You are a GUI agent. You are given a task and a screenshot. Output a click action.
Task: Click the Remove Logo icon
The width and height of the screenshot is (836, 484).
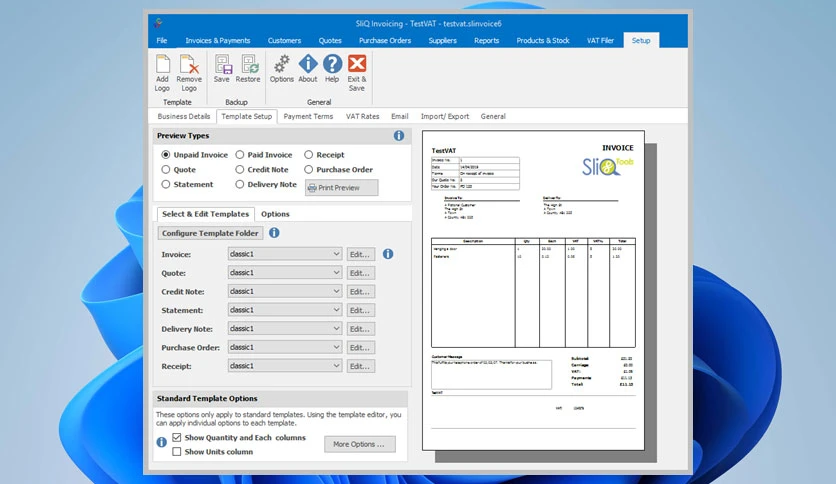tap(189, 64)
